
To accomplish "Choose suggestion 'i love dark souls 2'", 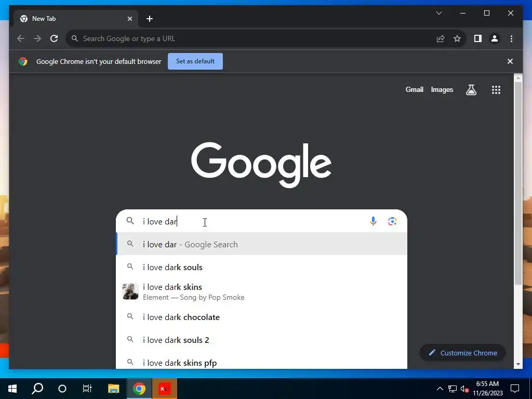I will [x=261, y=340].
